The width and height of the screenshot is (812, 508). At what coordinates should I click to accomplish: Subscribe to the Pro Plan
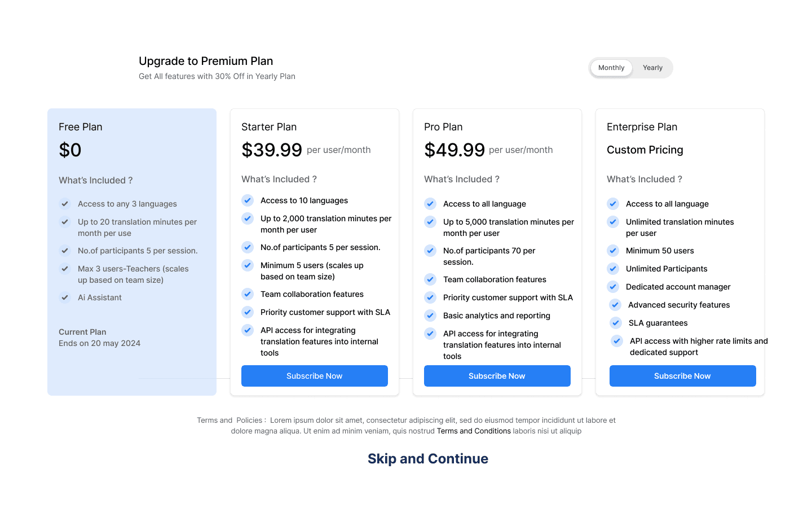point(497,376)
